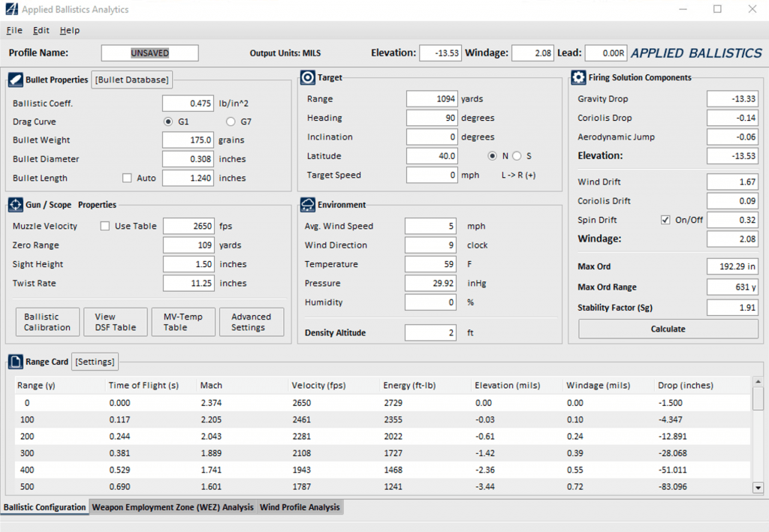Open Advanced Settings

[x=251, y=322]
